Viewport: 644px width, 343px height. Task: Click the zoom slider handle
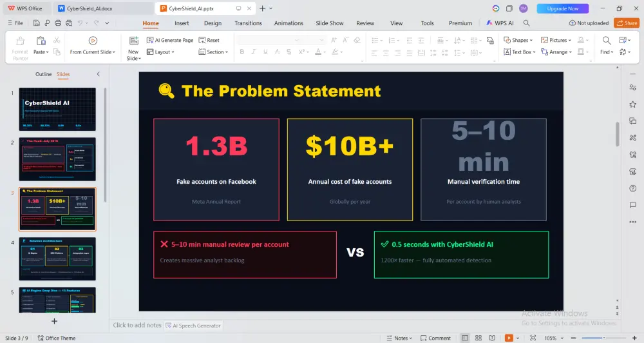click(x=604, y=338)
